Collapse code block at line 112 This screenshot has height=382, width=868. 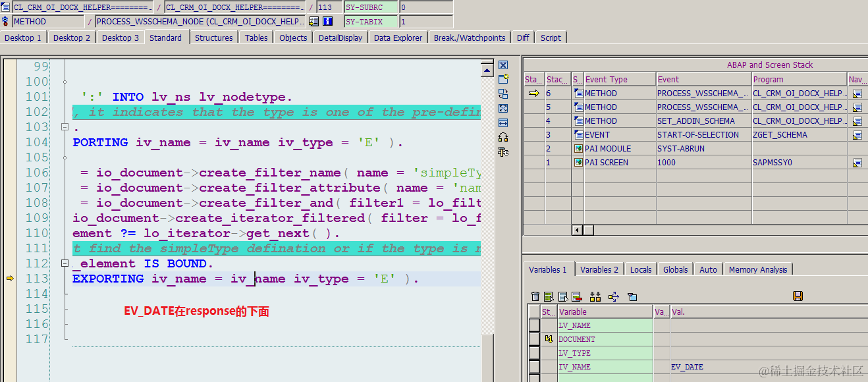(x=65, y=263)
